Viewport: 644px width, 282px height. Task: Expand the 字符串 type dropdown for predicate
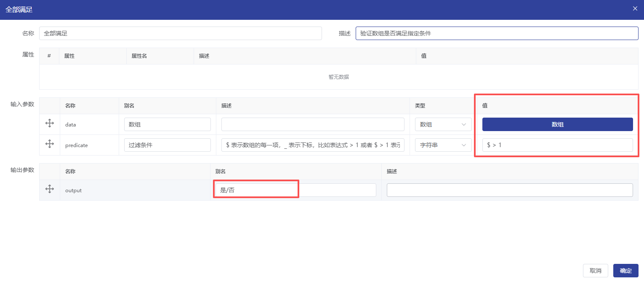(x=443, y=145)
